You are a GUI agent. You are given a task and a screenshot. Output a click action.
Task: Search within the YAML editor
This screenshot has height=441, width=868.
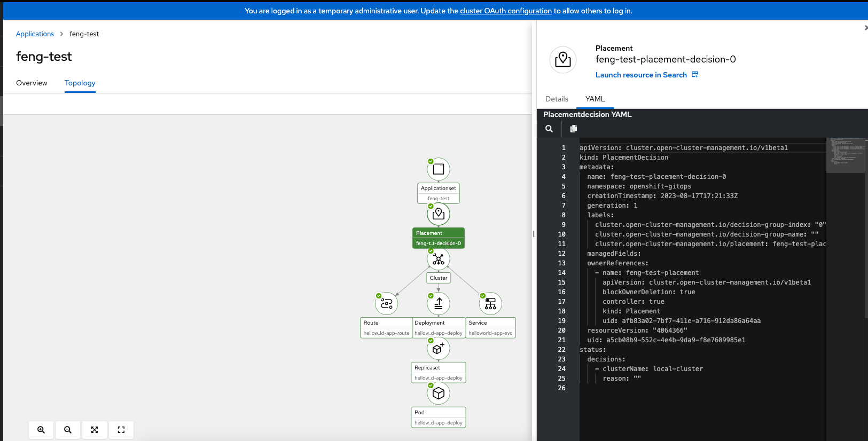549,129
